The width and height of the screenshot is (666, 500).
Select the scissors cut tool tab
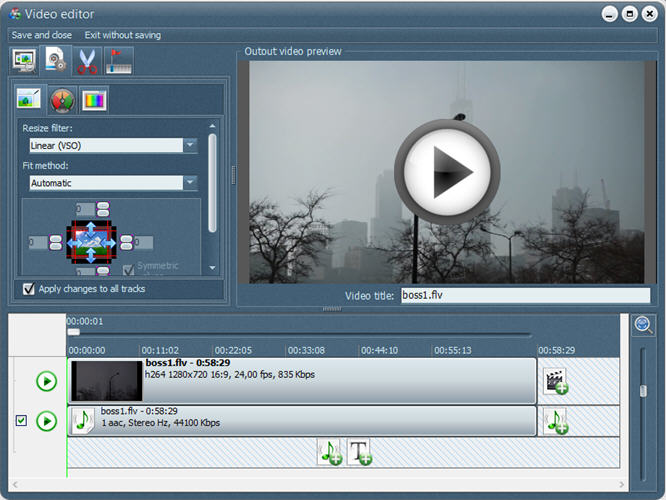[x=87, y=60]
